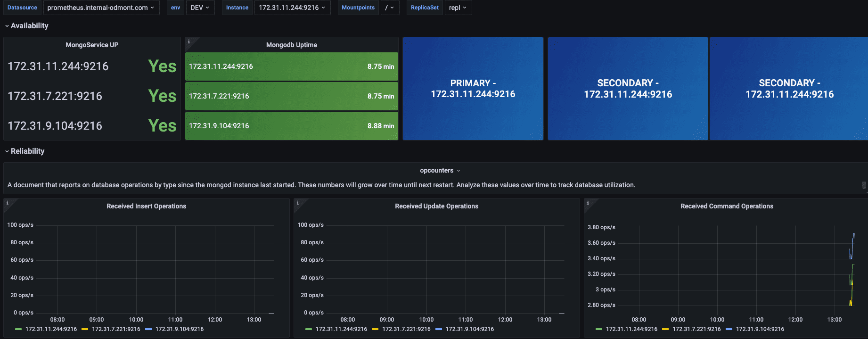The image size is (868, 339).
Task: Toggle 172.31.9.104:9216 series in Insert Operations legend
Action: pyautogui.click(x=180, y=329)
